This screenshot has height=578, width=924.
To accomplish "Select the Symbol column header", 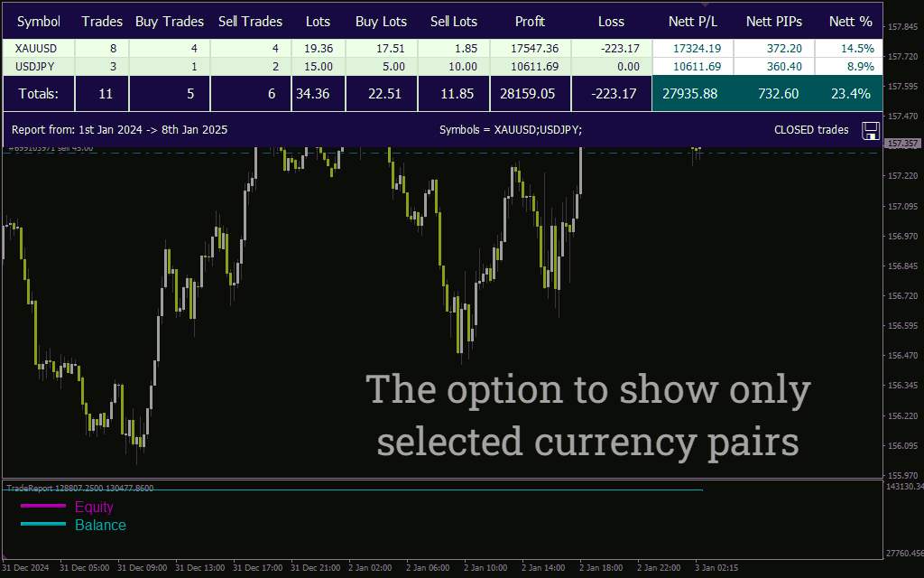I will (39, 22).
